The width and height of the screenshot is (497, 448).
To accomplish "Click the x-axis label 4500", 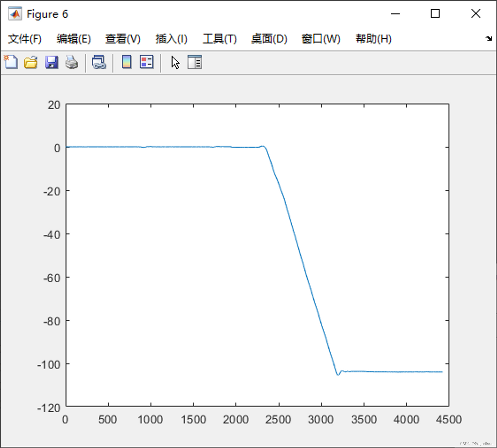I will pos(449,419).
